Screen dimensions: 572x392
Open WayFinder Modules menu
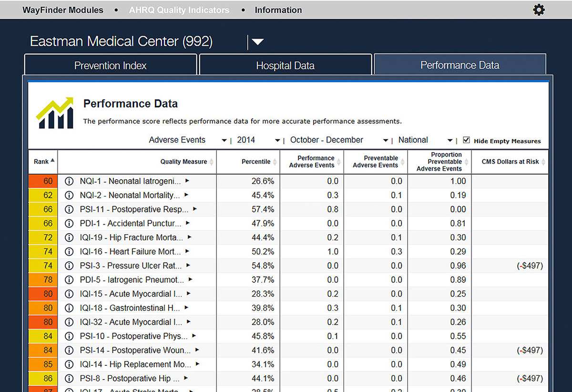click(x=63, y=10)
